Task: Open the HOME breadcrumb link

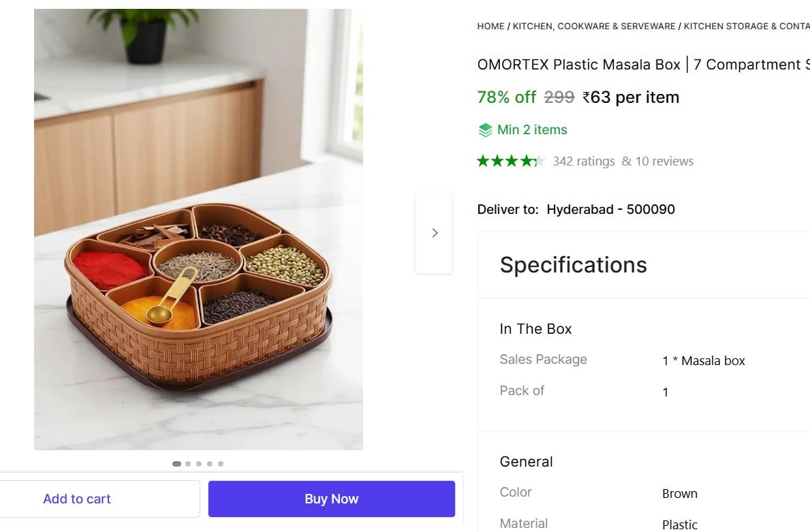Action: point(490,26)
